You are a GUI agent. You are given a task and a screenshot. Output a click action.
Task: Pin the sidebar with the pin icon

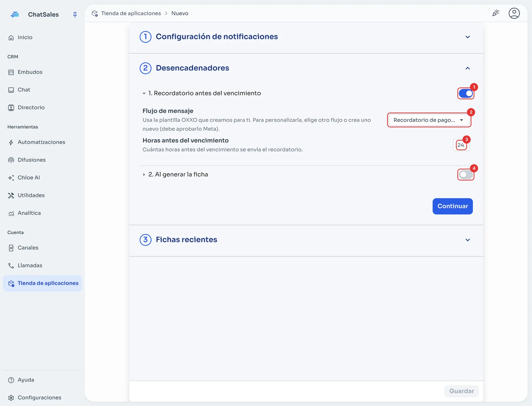tap(75, 15)
